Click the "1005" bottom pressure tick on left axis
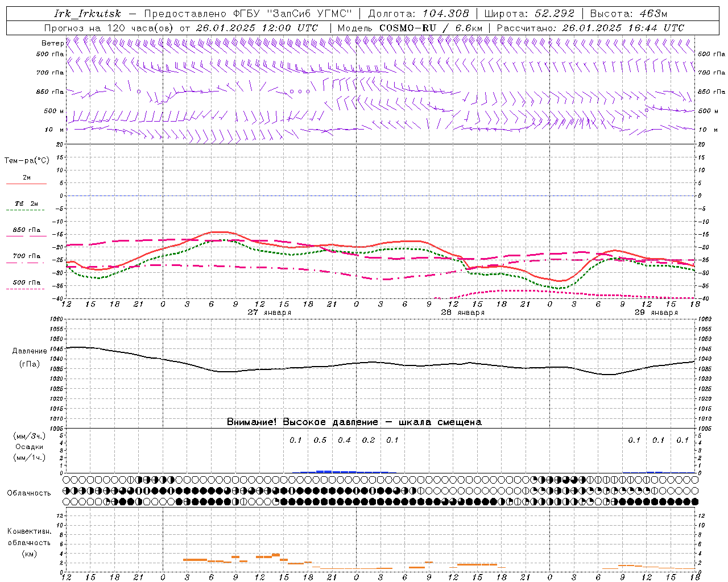This screenshot has height=582, width=728. click(56, 428)
